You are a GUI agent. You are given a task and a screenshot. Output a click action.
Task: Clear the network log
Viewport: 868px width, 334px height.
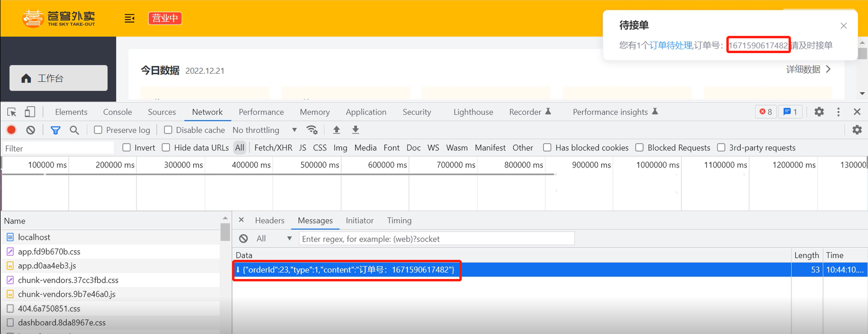click(x=31, y=130)
